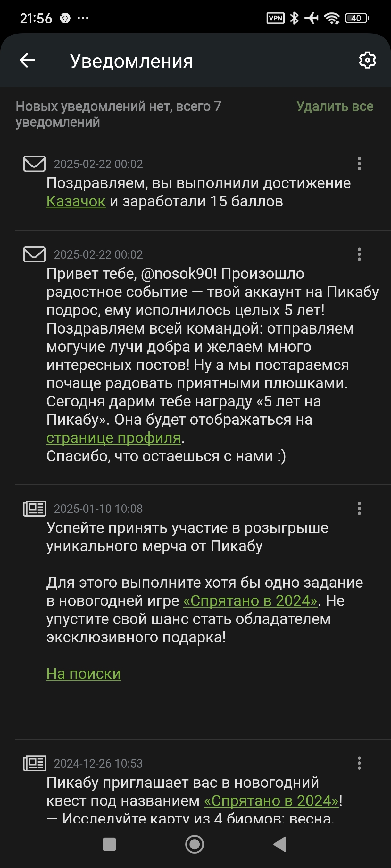Open three-dot menu for merch giveaway notification

pos(359,509)
